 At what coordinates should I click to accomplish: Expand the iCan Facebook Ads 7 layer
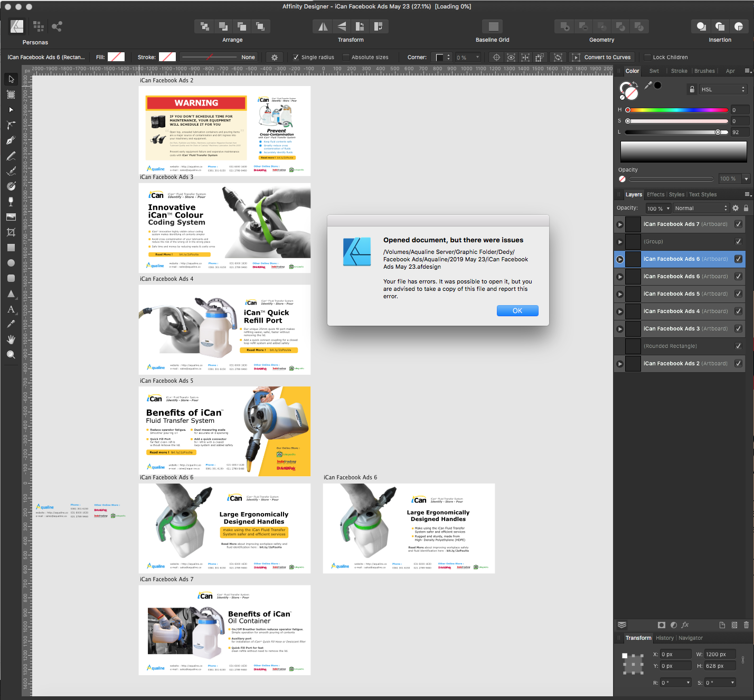coord(620,224)
